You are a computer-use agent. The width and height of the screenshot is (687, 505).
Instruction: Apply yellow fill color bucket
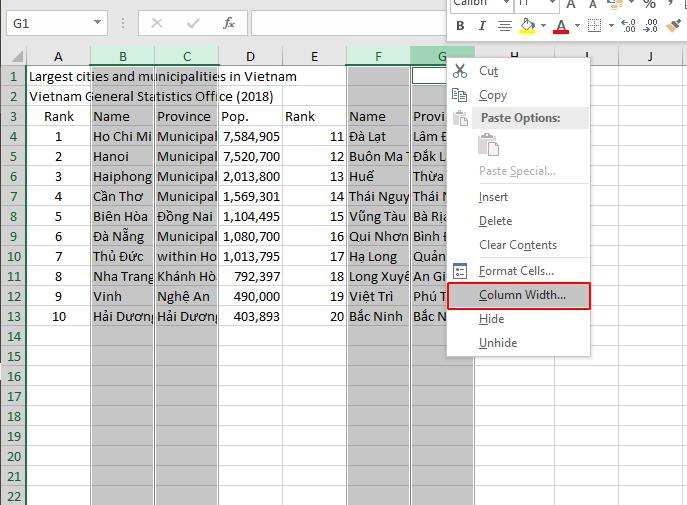528,26
